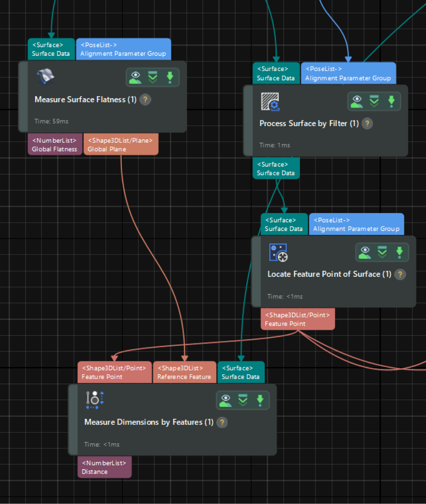Click the Locate Feature Point of Surface icon

click(x=278, y=253)
